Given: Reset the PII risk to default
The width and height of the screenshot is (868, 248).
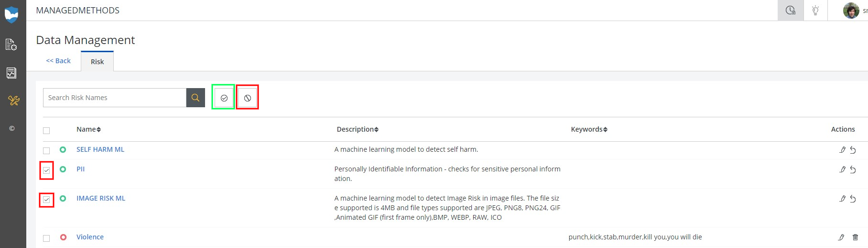Looking at the screenshot, I should 853,169.
